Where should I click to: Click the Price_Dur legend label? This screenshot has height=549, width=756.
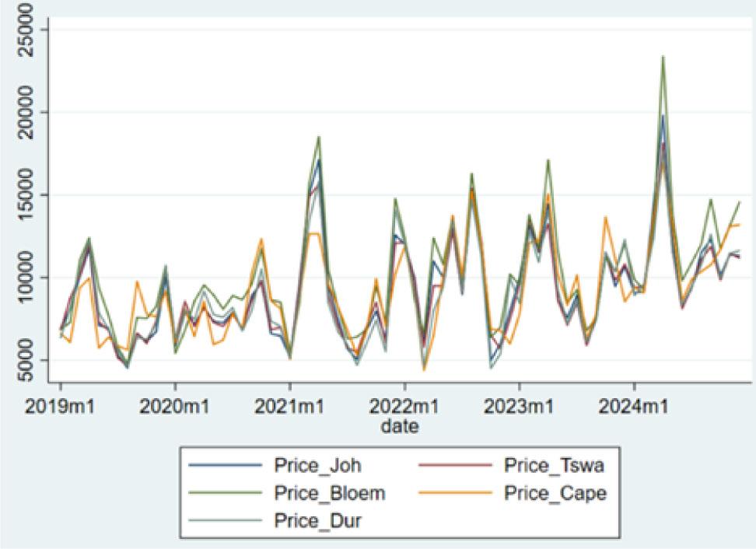[x=317, y=519]
